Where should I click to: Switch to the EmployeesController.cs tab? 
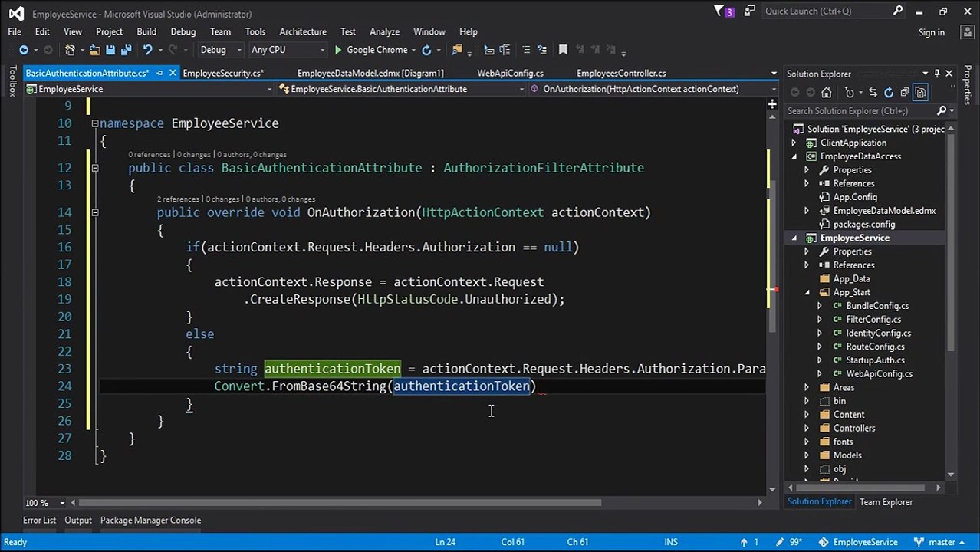click(621, 74)
